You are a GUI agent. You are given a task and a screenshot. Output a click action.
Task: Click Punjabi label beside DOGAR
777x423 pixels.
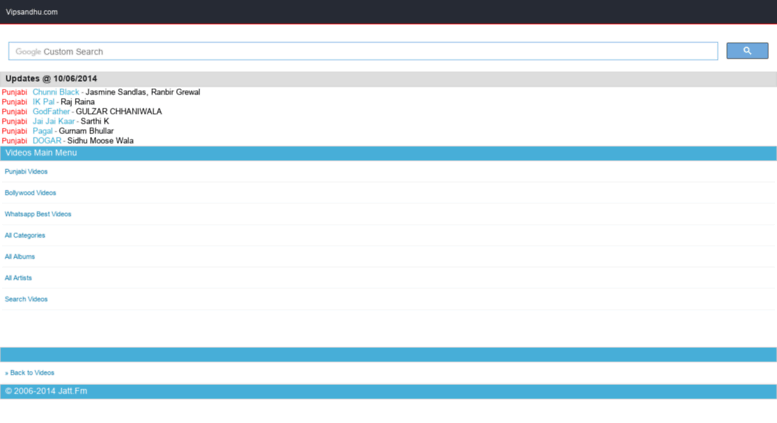point(14,141)
